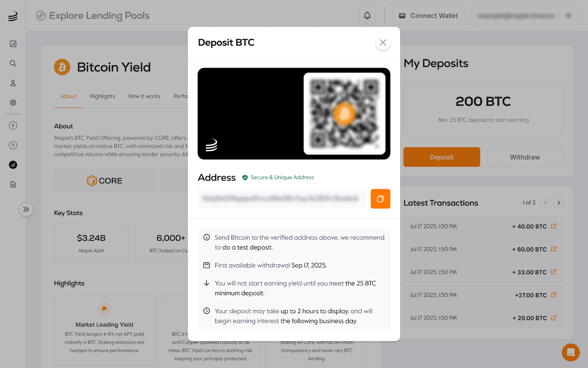This screenshot has height=368, width=588.
Task: Go to next page of Latest Transactions
Action: pyautogui.click(x=559, y=203)
